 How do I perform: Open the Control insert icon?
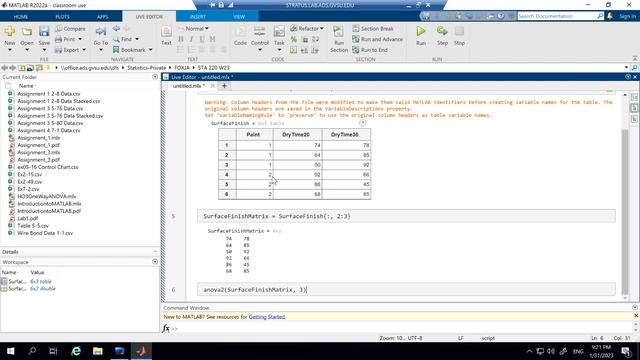point(260,32)
